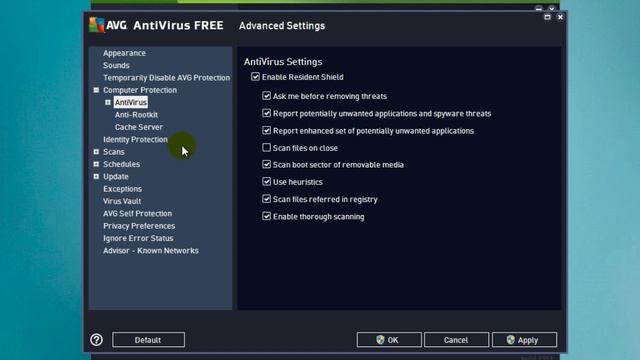Open Anti-Rootkit settings

click(x=136, y=115)
